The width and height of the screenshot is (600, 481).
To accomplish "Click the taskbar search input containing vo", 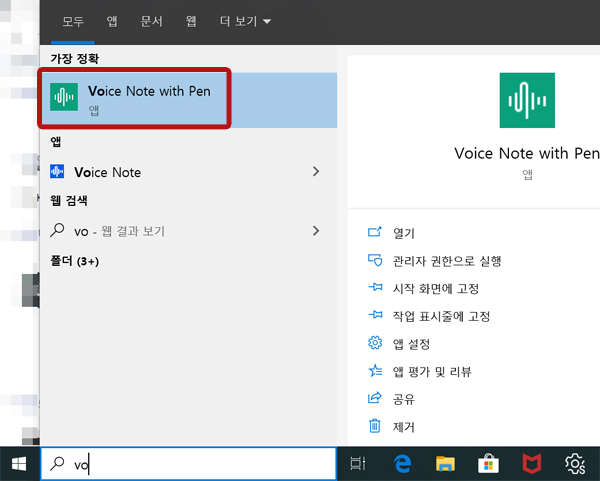I will tap(188, 464).
